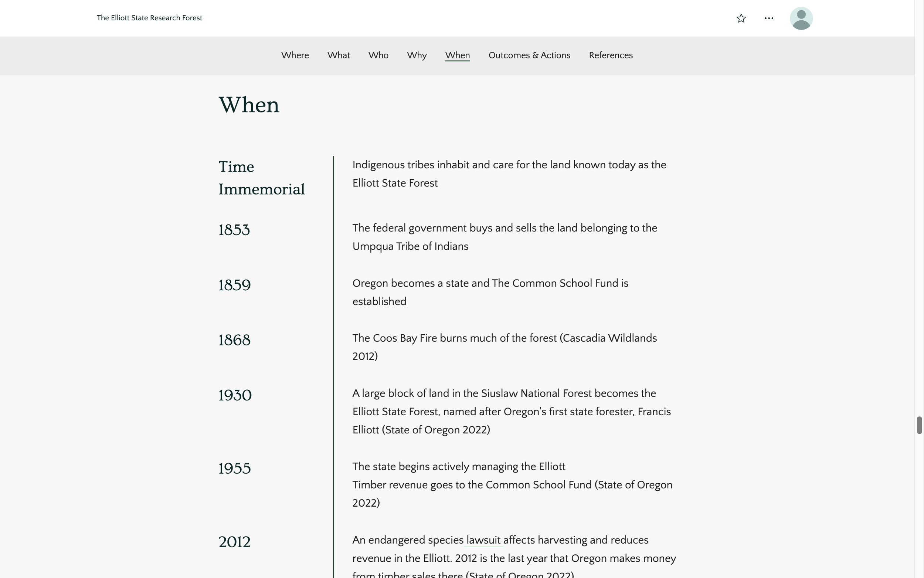The image size is (924, 578).
Task: Click The Elliott State Research Forest title
Action: click(x=149, y=18)
